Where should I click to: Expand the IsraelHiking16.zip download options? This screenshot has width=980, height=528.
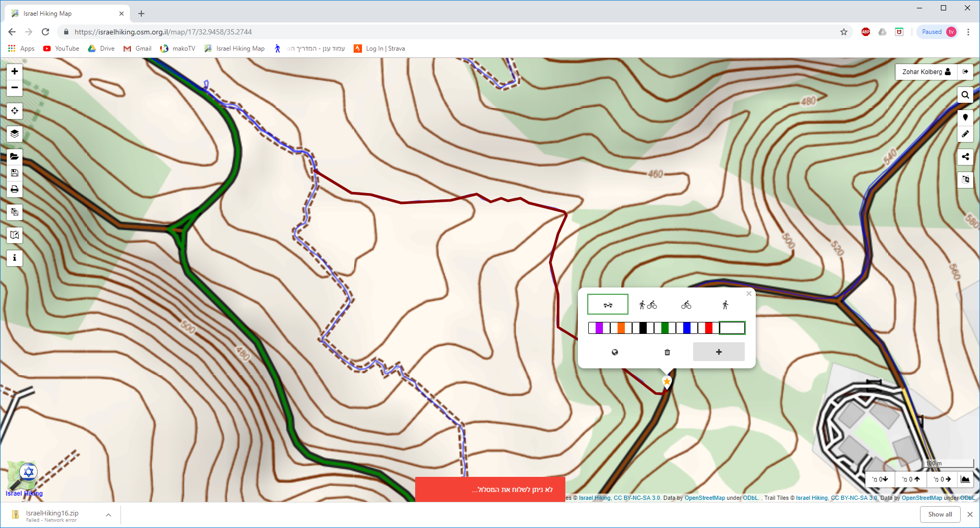pos(108,515)
